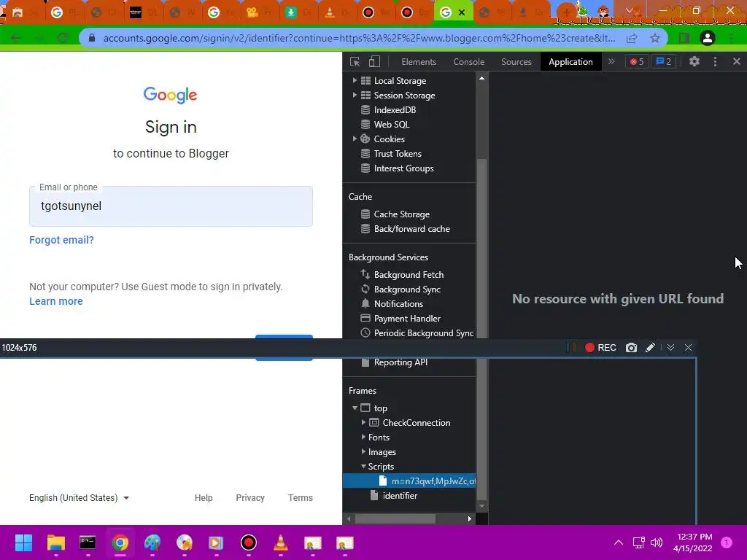Open the Learn more link
The width and height of the screenshot is (747, 560).
pyautogui.click(x=55, y=301)
